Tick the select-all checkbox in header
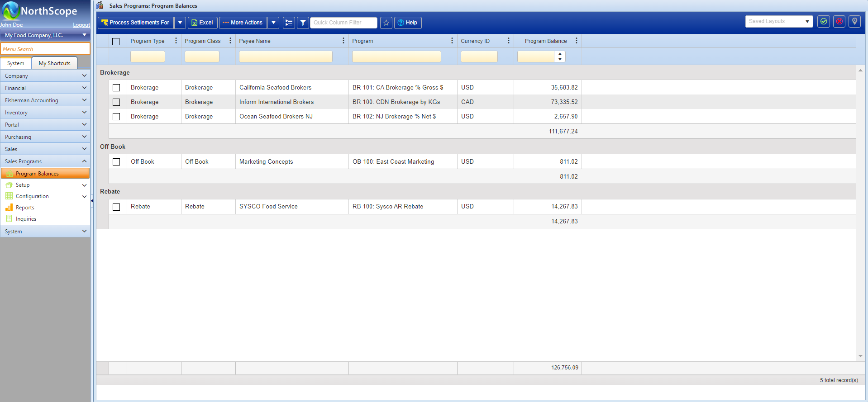This screenshot has height=402, width=868. (116, 41)
